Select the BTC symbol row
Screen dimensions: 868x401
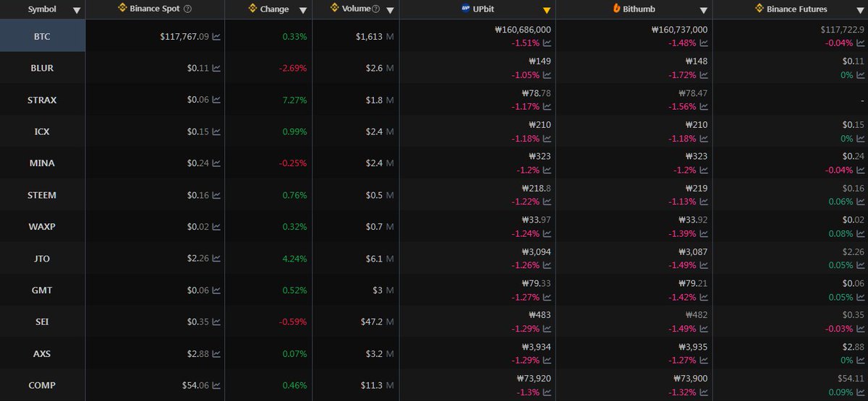pyautogui.click(x=43, y=36)
